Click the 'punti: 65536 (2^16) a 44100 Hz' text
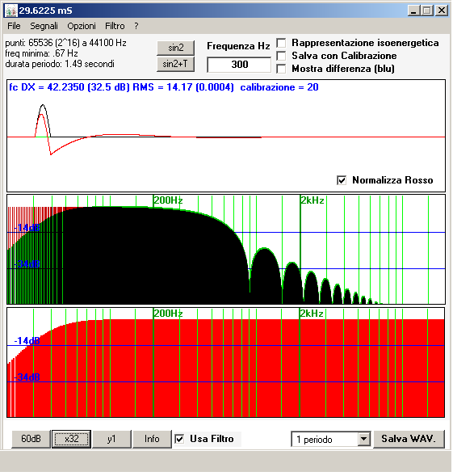This screenshot has height=476, width=453. pyautogui.click(x=65, y=43)
